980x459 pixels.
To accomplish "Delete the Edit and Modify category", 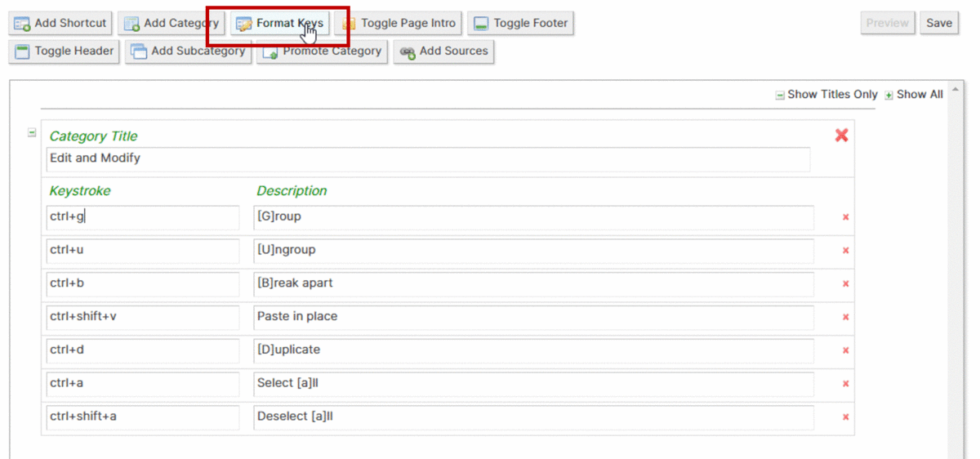I will click(841, 136).
